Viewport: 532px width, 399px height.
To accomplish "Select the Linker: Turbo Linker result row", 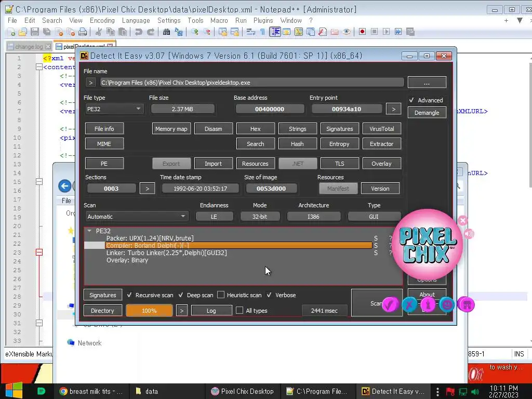I will coord(167,253).
